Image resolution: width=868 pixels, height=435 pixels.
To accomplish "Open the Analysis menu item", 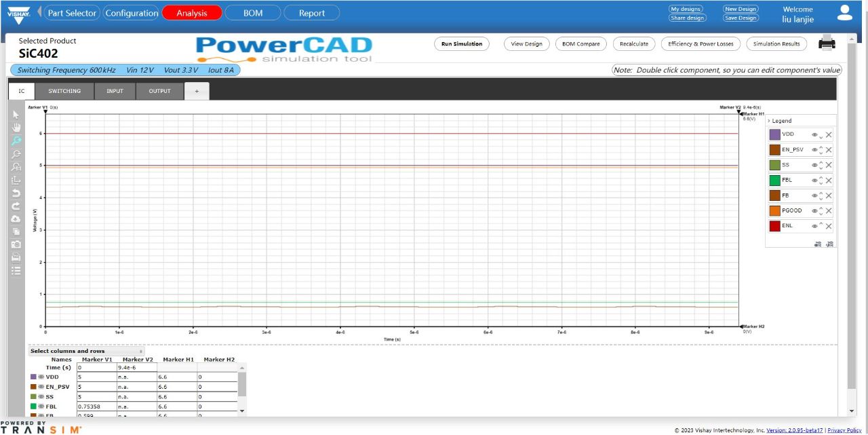I will [191, 12].
